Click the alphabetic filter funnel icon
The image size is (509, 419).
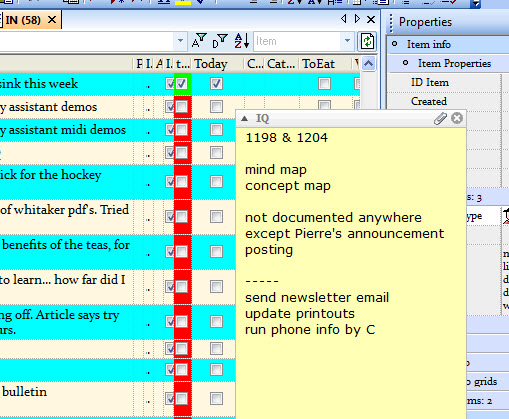tap(199, 41)
